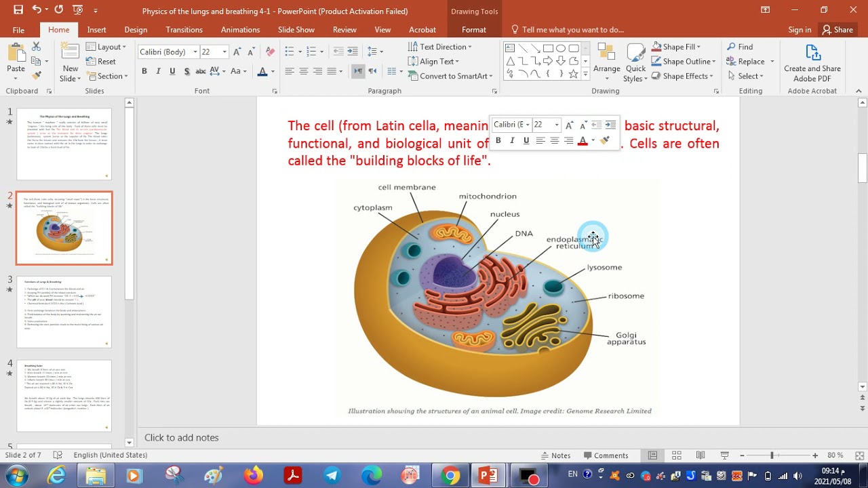The width and height of the screenshot is (868, 488).
Task: Insert a New Slide
Action: [70, 62]
